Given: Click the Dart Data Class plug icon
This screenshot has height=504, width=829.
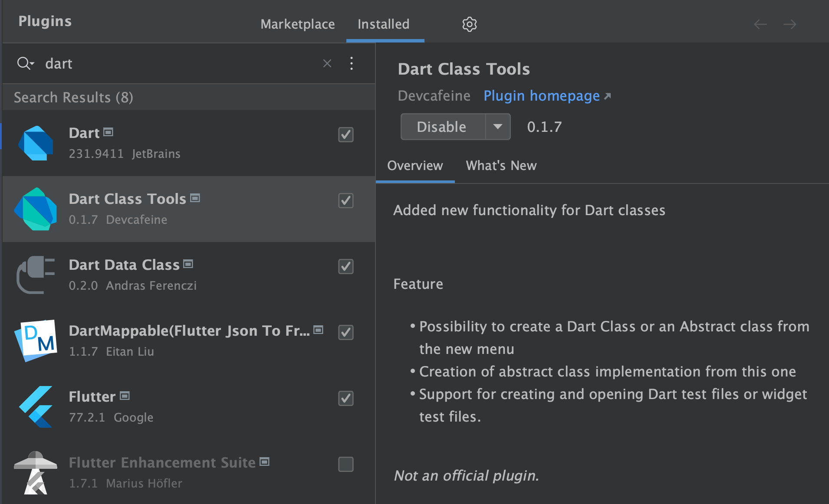Looking at the screenshot, I should (36, 275).
